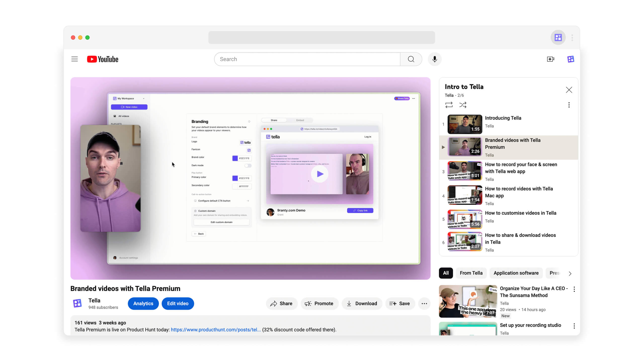Switch to the Embed tab
644x362 pixels.
point(300,120)
